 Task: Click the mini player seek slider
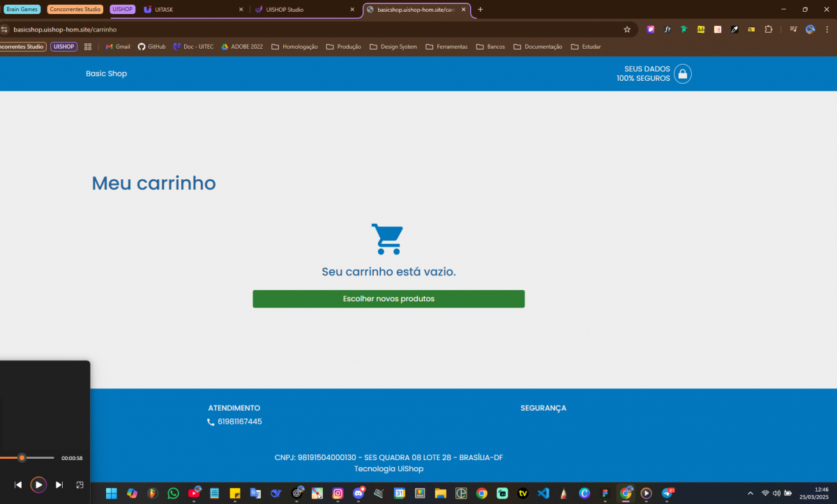(x=27, y=458)
